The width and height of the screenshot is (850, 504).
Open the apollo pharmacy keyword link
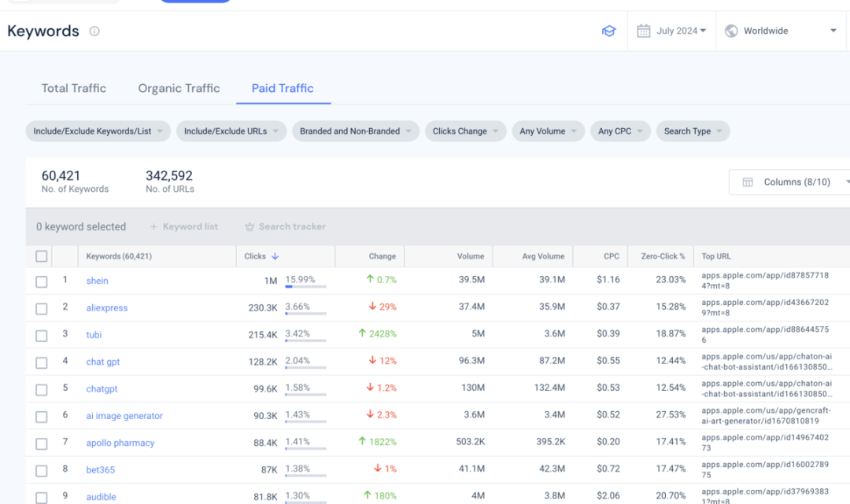pyautogui.click(x=120, y=443)
